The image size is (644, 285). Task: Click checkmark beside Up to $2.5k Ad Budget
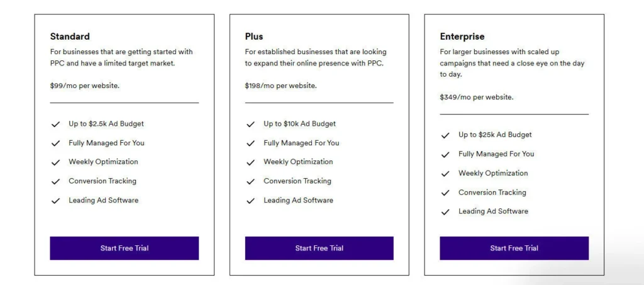point(56,125)
